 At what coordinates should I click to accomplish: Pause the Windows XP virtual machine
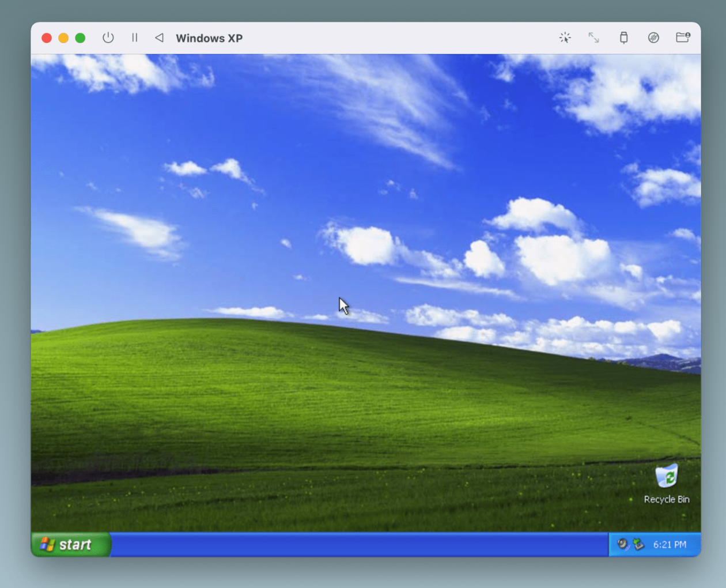point(134,38)
